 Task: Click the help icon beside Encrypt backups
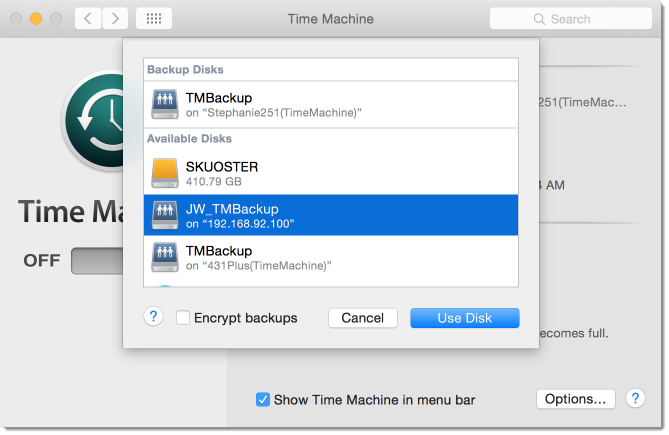click(153, 317)
